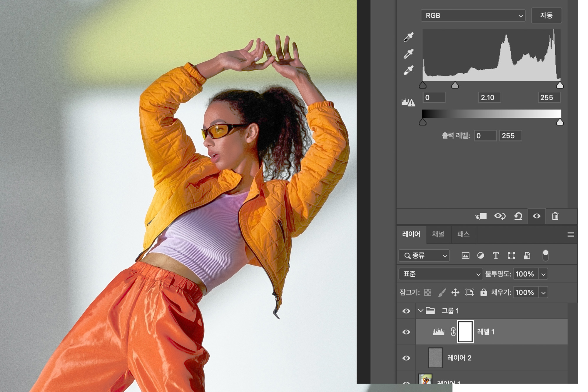Open the RGB channel dropdown
588x392 pixels.
point(473,16)
